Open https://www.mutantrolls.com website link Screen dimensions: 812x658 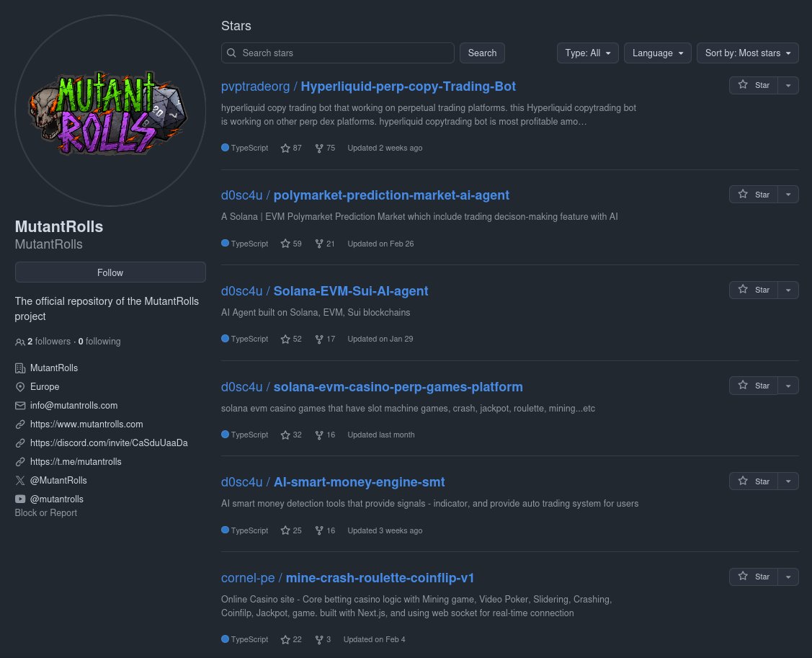(x=86, y=424)
